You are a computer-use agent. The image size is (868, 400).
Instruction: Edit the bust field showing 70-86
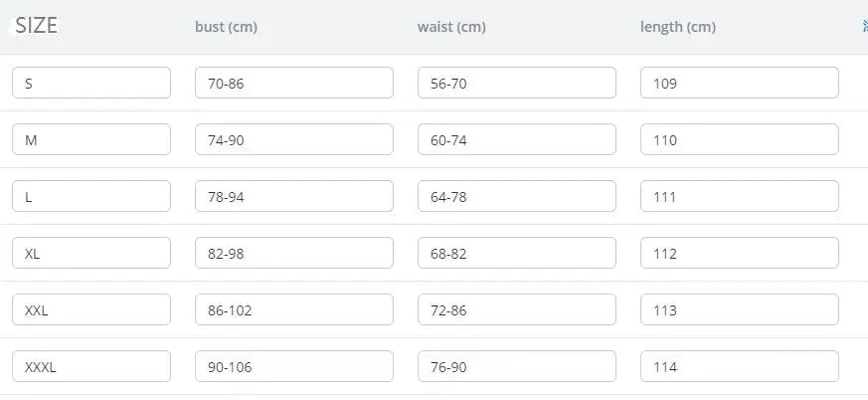pyautogui.click(x=293, y=84)
